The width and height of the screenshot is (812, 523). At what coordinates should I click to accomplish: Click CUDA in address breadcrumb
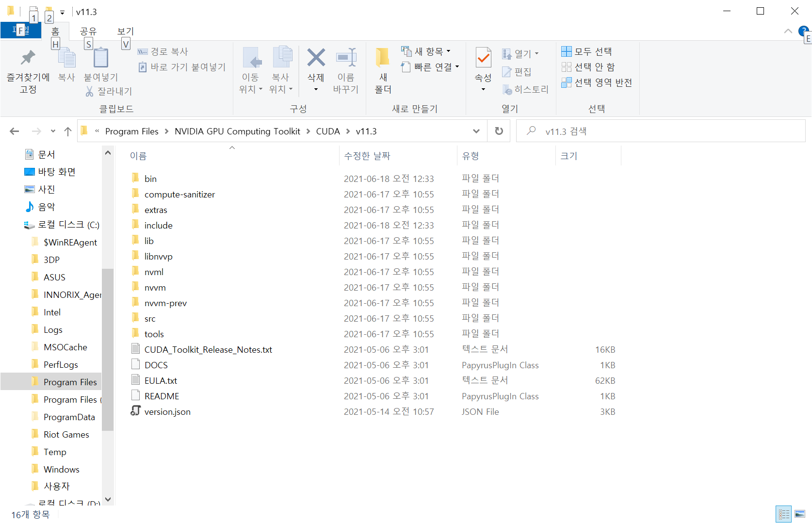[328, 131]
